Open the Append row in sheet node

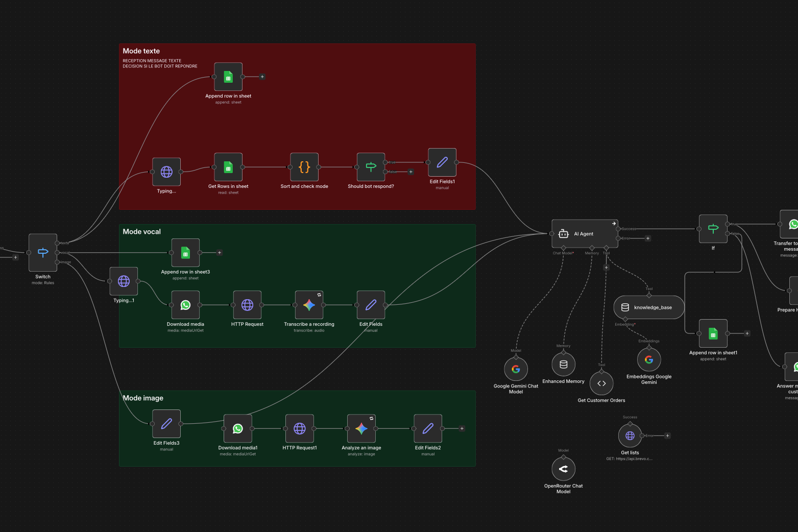pos(228,77)
